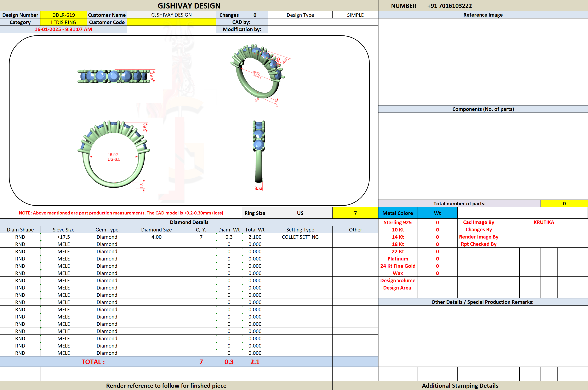Image resolution: width=588 pixels, height=390 pixels.
Task: Click the yellow Customer Code input cell
Action: [x=171, y=22]
